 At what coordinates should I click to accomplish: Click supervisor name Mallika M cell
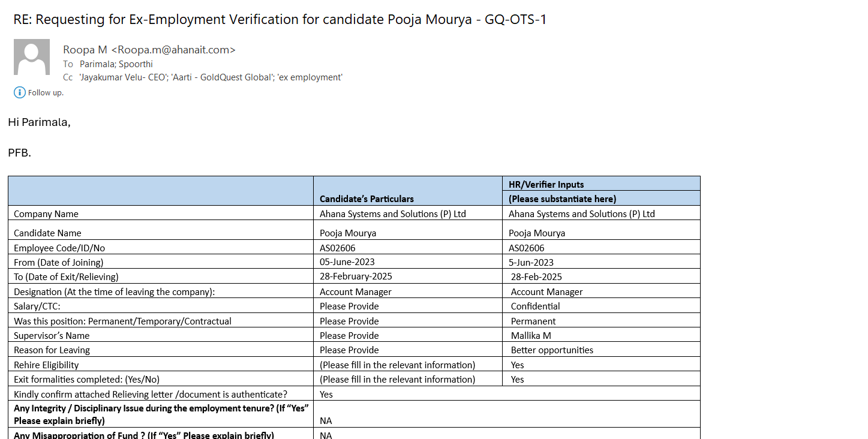pyautogui.click(x=531, y=335)
